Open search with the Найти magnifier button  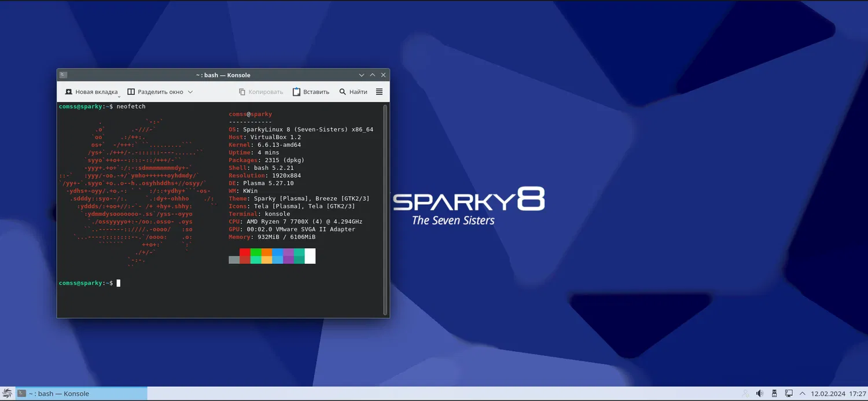(x=354, y=91)
